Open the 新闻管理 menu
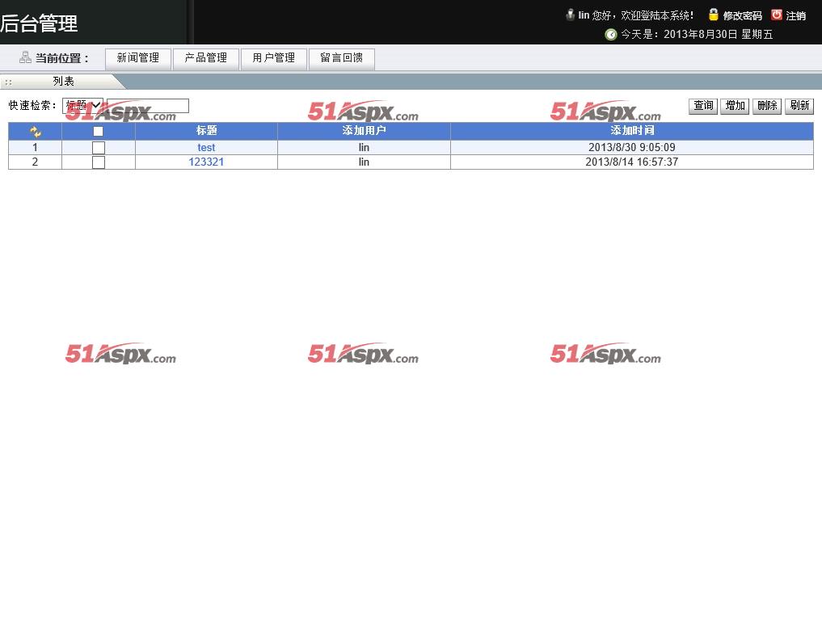822x644 pixels. click(x=138, y=58)
